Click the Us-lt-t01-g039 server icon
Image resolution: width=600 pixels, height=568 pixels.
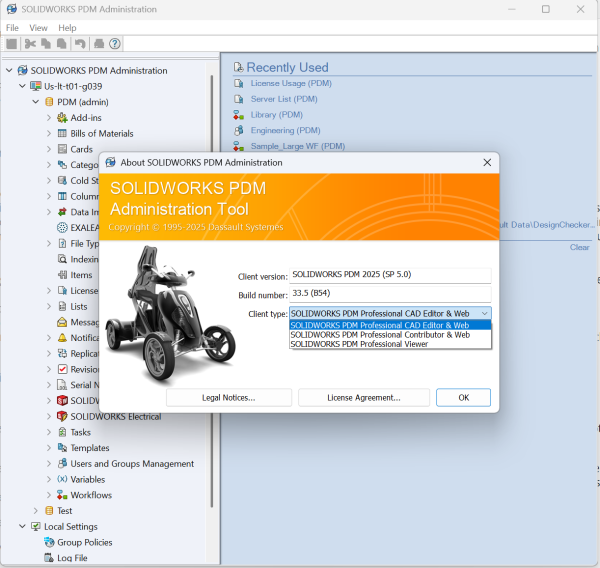36,86
